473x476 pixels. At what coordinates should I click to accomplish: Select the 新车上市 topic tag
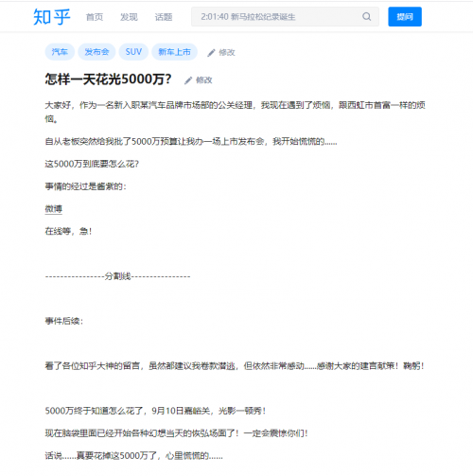[174, 52]
